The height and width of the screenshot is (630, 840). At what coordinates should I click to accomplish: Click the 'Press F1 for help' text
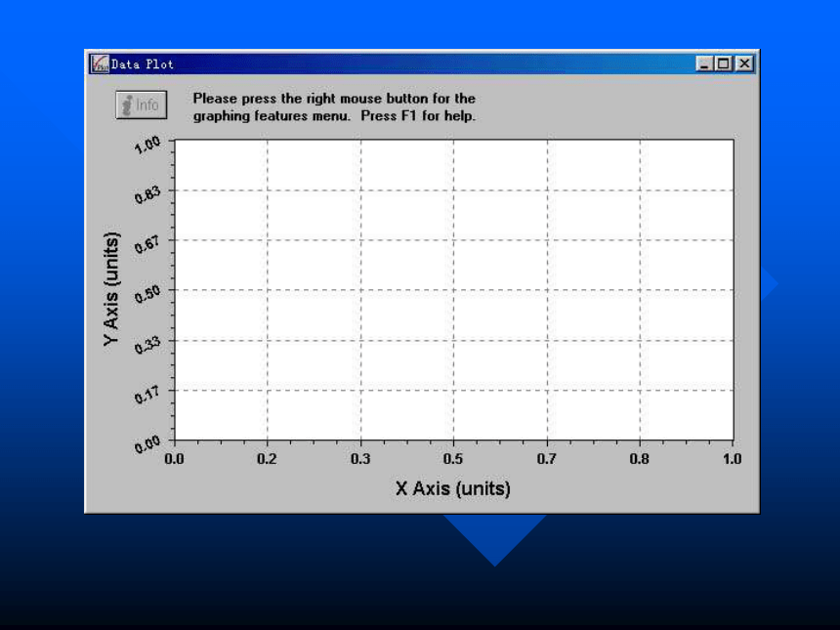tap(418, 115)
